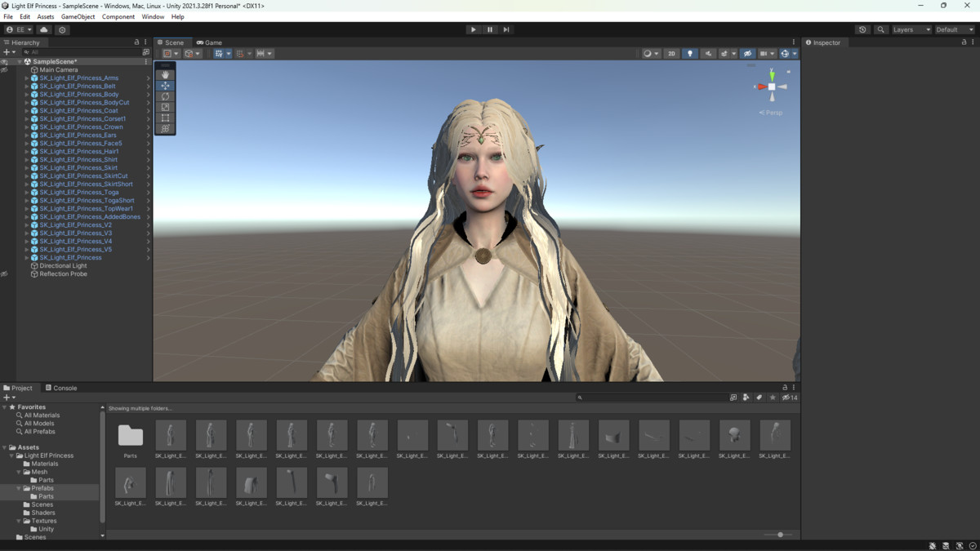Click the Project thumbnail size slider

click(x=780, y=535)
